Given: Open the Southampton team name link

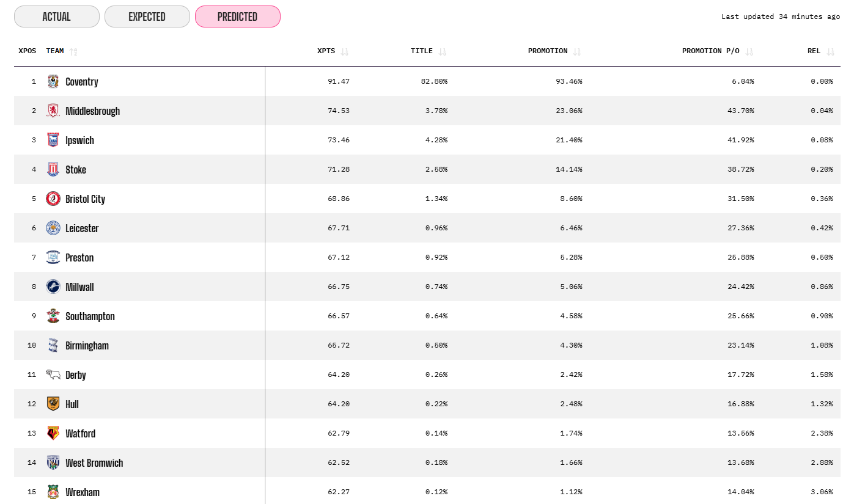Looking at the screenshot, I should (x=90, y=316).
